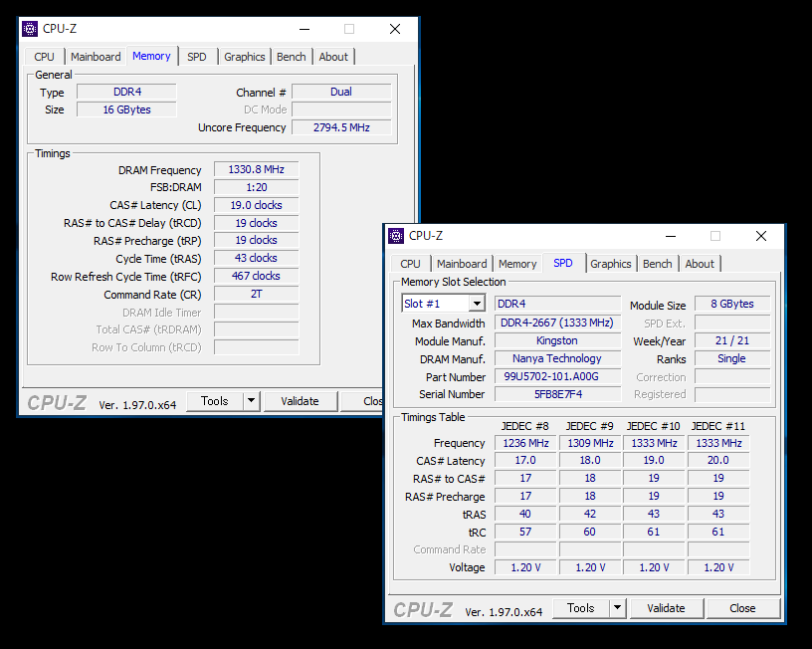Switch to SPD tab in the back window
Viewport: 812px width, 649px height.
pos(197,57)
